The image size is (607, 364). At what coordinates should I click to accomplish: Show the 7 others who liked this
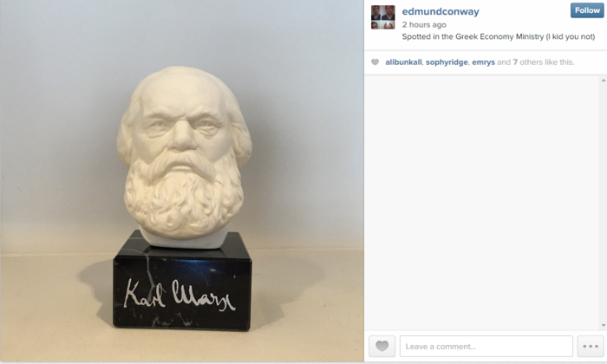coord(527,62)
